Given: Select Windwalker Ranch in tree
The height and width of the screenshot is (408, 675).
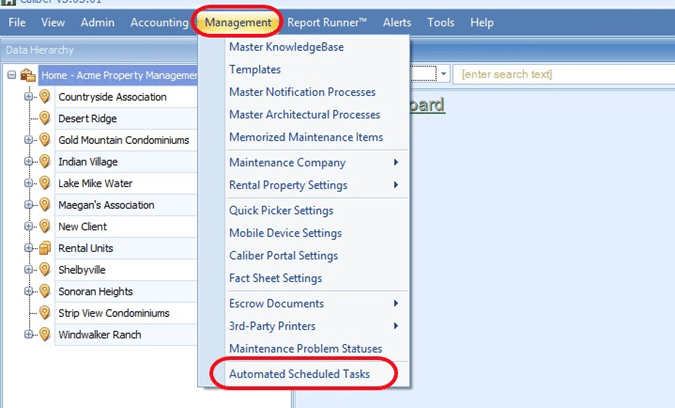Looking at the screenshot, I should tap(99, 335).
